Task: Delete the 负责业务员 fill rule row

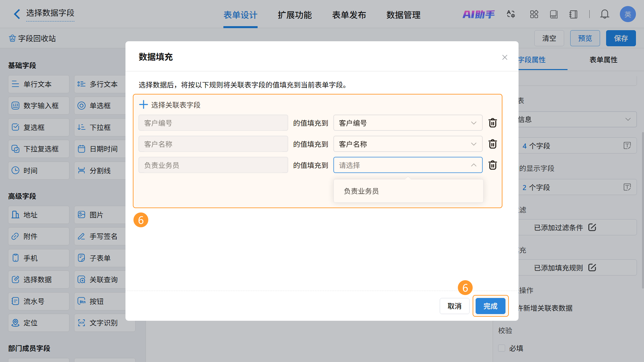Action: click(x=493, y=165)
